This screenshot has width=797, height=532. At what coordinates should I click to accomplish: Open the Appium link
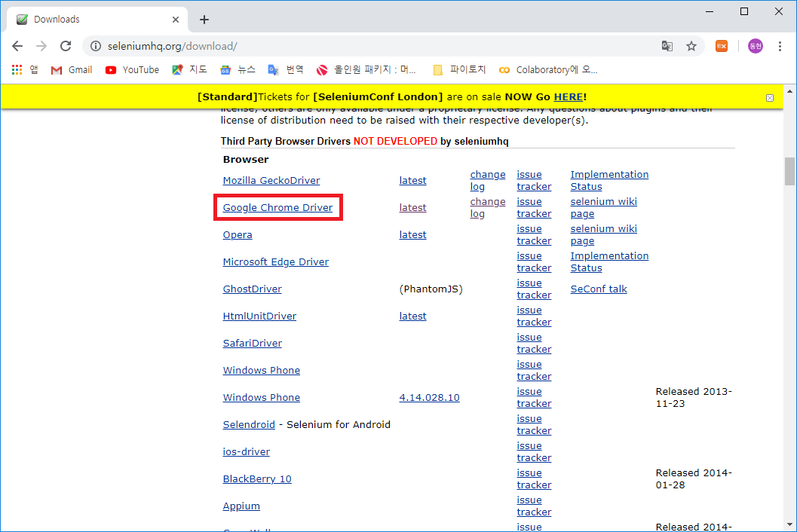(241, 506)
